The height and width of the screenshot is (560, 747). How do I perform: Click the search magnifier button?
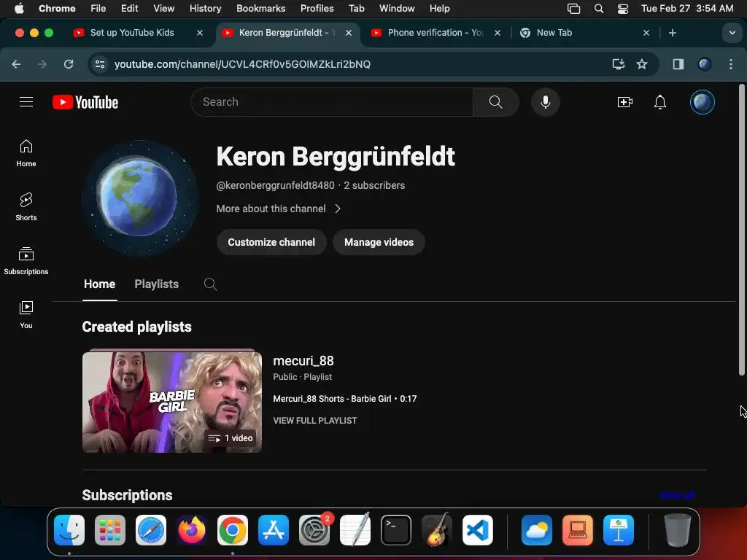[495, 102]
